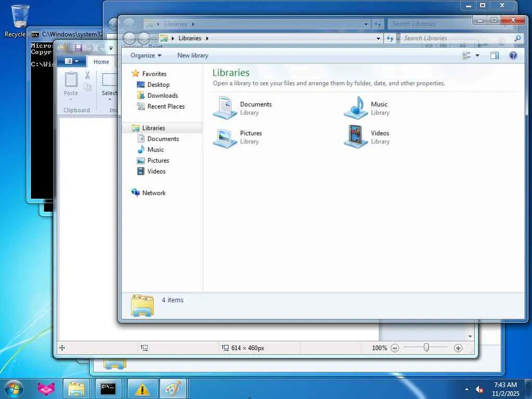Toggle the preview pane
This screenshot has height=399, width=532.
coord(495,55)
